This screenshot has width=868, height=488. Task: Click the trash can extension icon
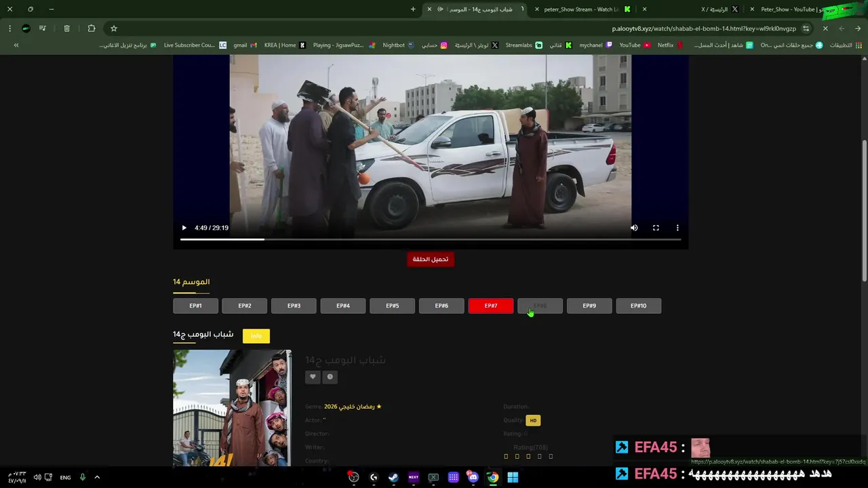(66, 28)
